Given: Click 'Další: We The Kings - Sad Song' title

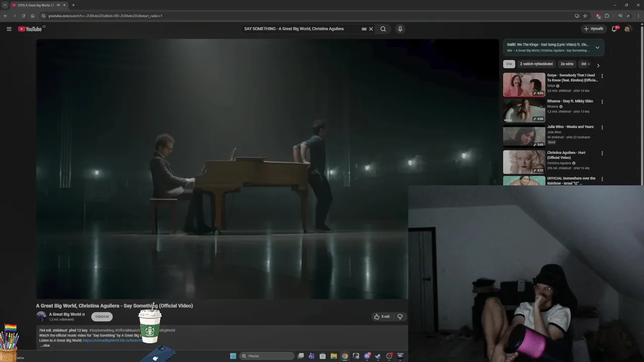Looking at the screenshot, I should pyautogui.click(x=547, y=45).
